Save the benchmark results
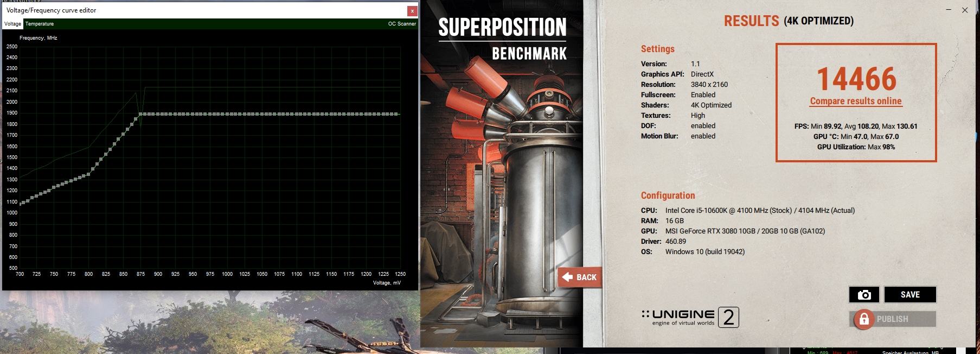 tap(910, 294)
